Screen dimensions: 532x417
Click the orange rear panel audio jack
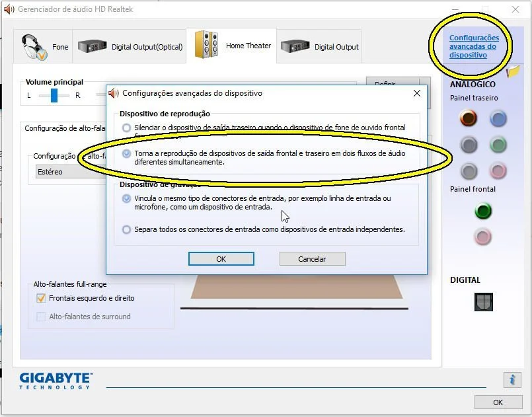pos(469,118)
